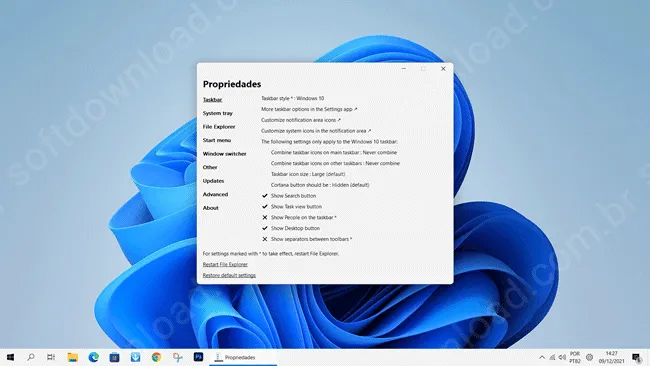Launch Google Chrome from the taskbar
Screen dimensions: 650x366
click(x=156, y=357)
